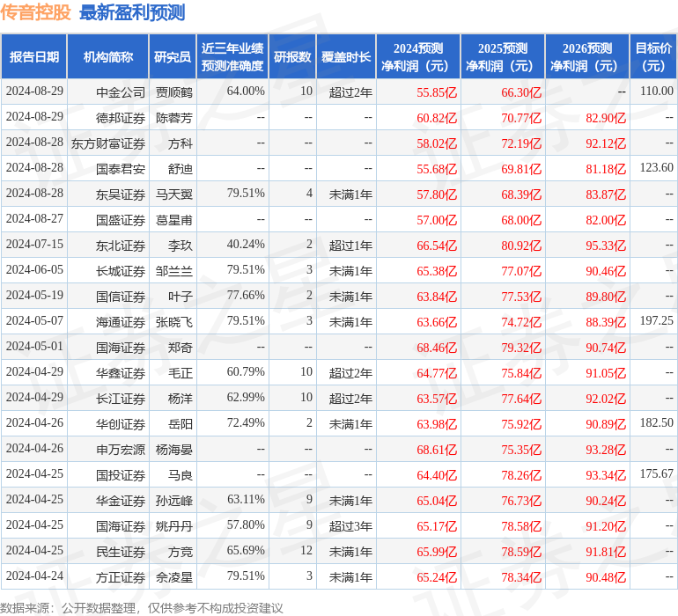Click target price 197.25
The width and height of the screenshot is (678, 616).
click(656, 320)
